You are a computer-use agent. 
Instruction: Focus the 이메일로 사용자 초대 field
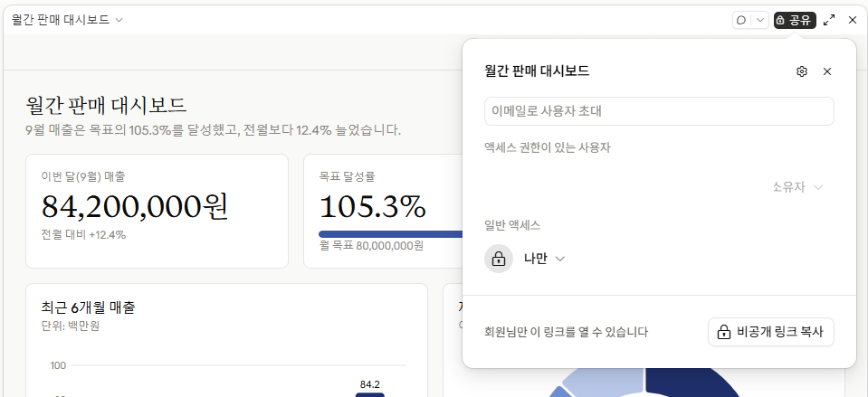coord(659,111)
